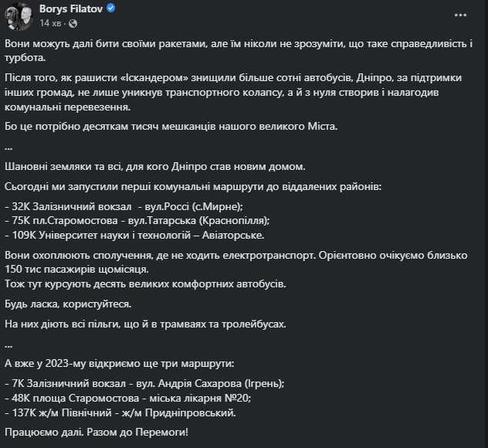Select route line 109К Університет науки

134,235
